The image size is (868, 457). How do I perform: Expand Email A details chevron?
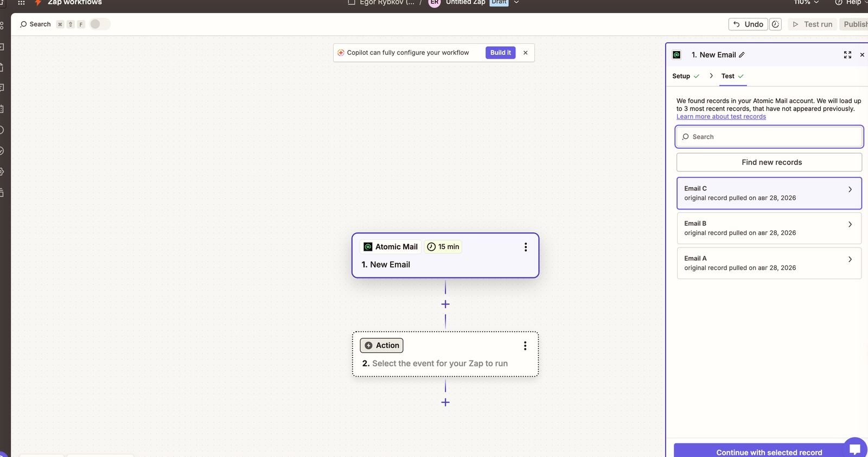850,259
